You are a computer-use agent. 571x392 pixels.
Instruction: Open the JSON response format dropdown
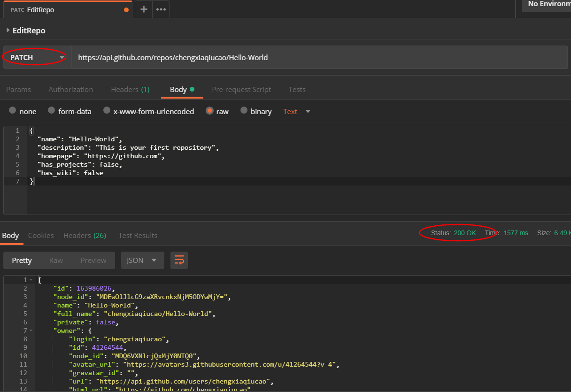coord(143,260)
